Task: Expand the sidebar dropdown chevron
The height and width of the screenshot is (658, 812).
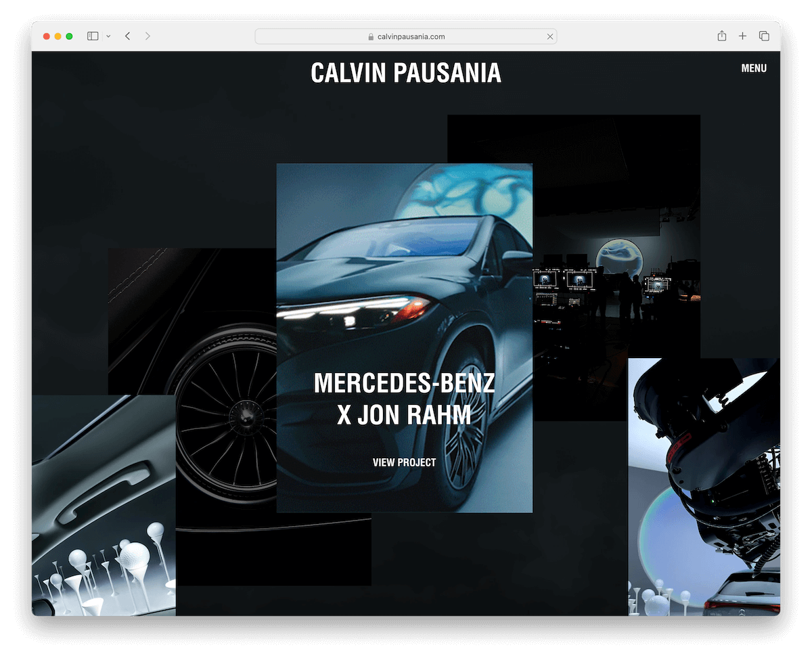Action: [x=108, y=37]
